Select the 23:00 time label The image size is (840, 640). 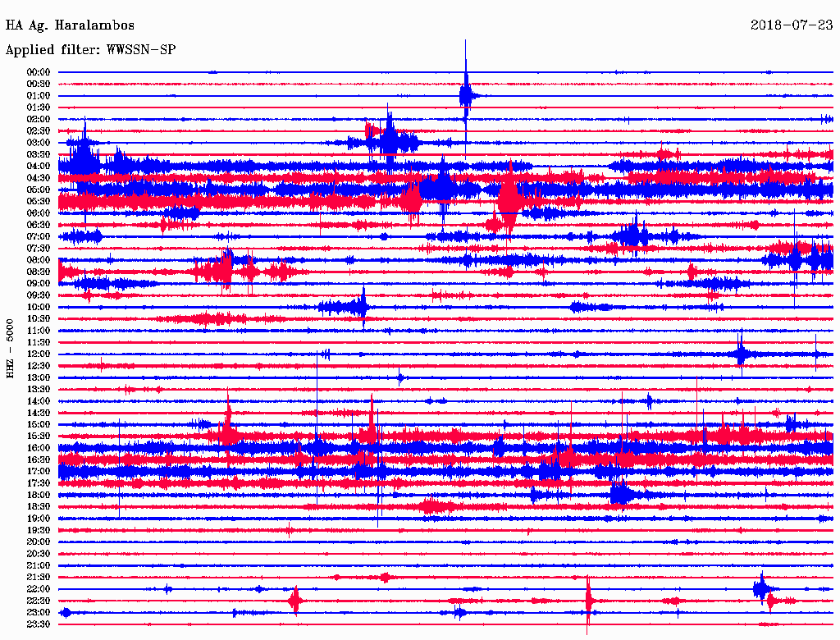(x=39, y=613)
